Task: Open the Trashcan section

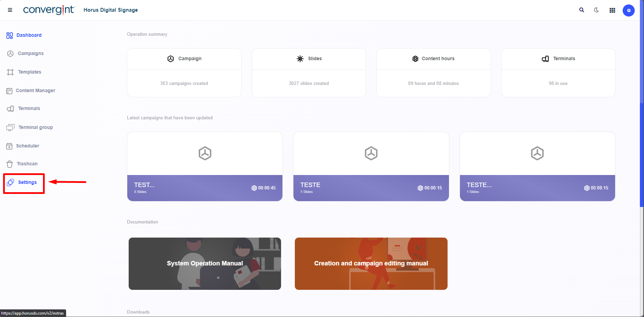Action: [27, 164]
